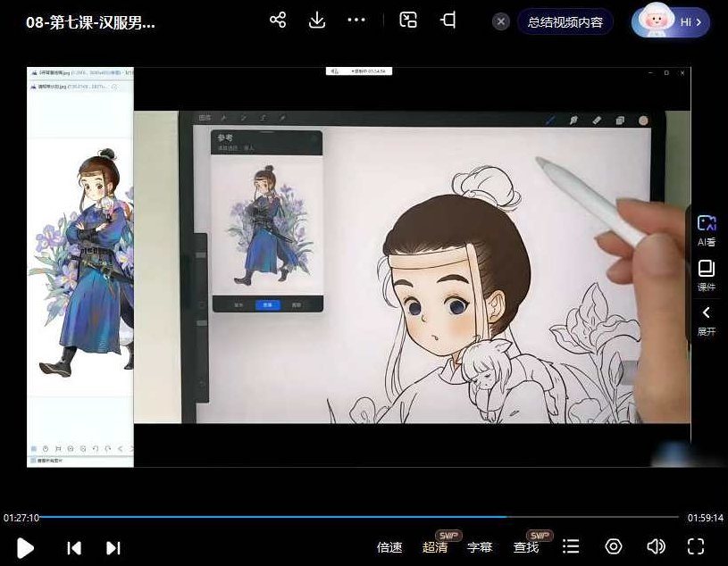Open the 查找 search feature
Viewport: 728px width, 566px height.
click(526, 547)
